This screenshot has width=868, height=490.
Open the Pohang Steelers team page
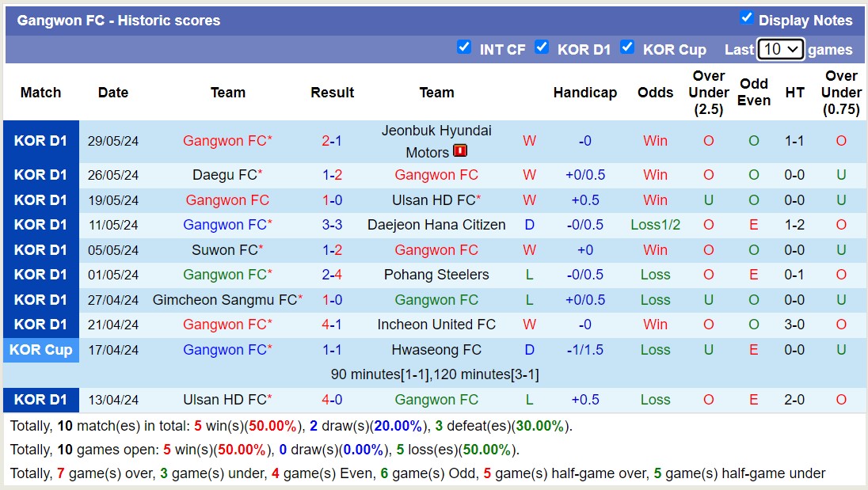coord(436,275)
